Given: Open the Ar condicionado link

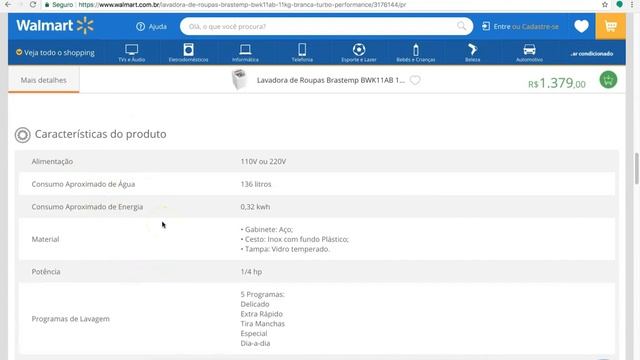Looking at the screenshot, I should click(591, 53).
